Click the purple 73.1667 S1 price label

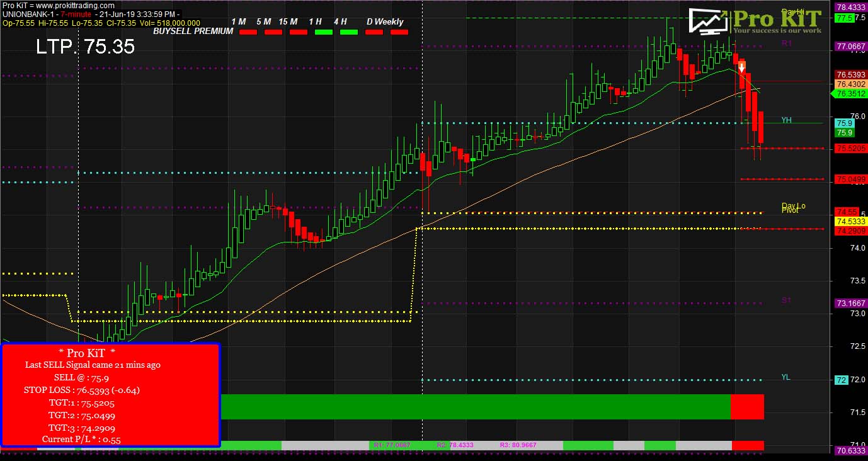pos(850,303)
